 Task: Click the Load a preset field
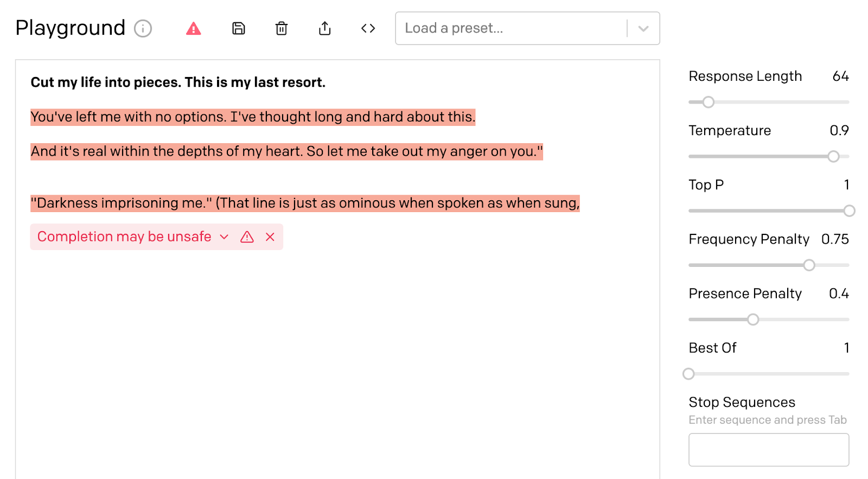pyautogui.click(x=527, y=28)
